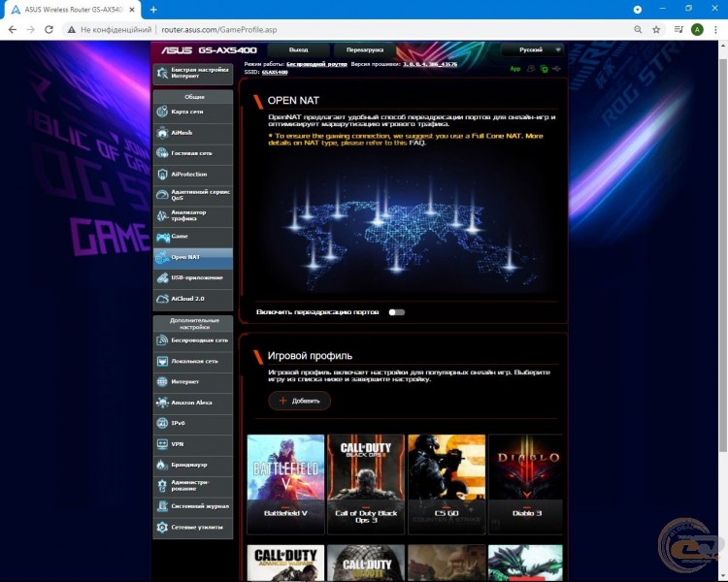Image resolution: width=728 pixels, height=582 pixels.
Task: Open Traffic Analyzer icon (Анализатор трафика)
Action: 162,215
